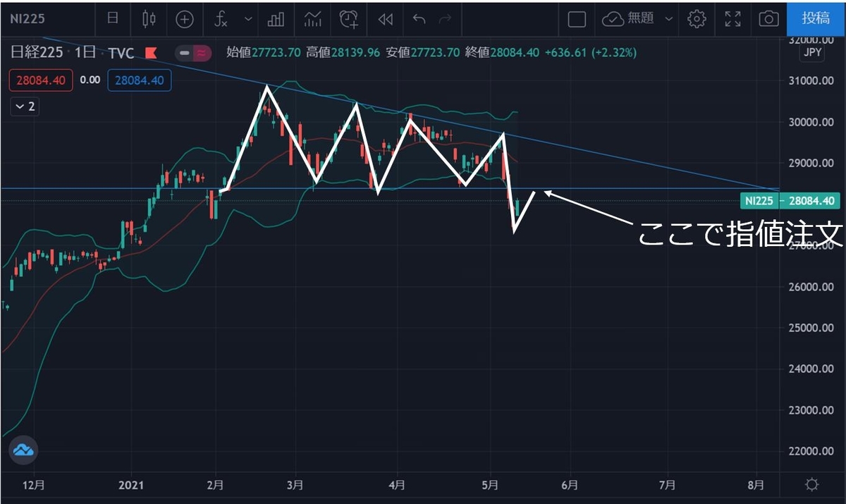Click the layout selection square
The height and width of the screenshot is (504, 846).
[x=576, y=19]
